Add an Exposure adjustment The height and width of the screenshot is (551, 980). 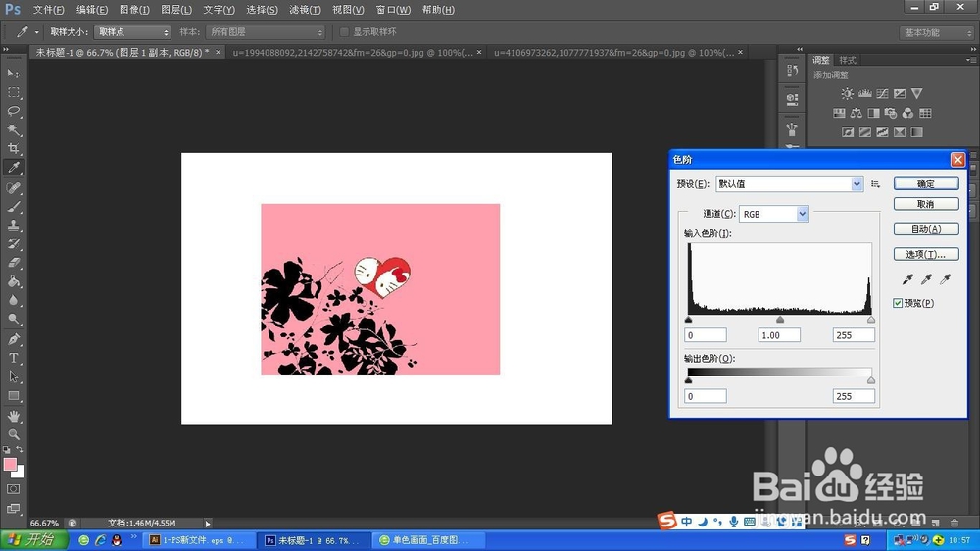click(900, 94)
